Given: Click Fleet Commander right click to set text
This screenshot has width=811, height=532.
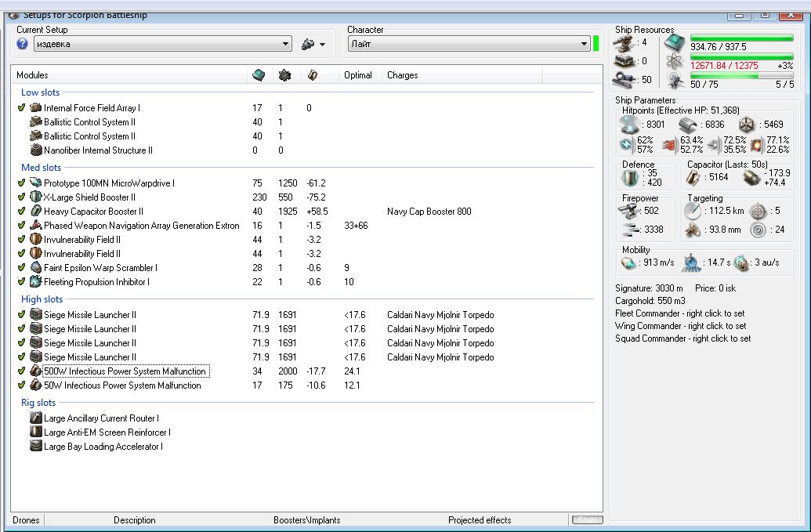Looking at the screenshot, I should click(x=680, y=313).
